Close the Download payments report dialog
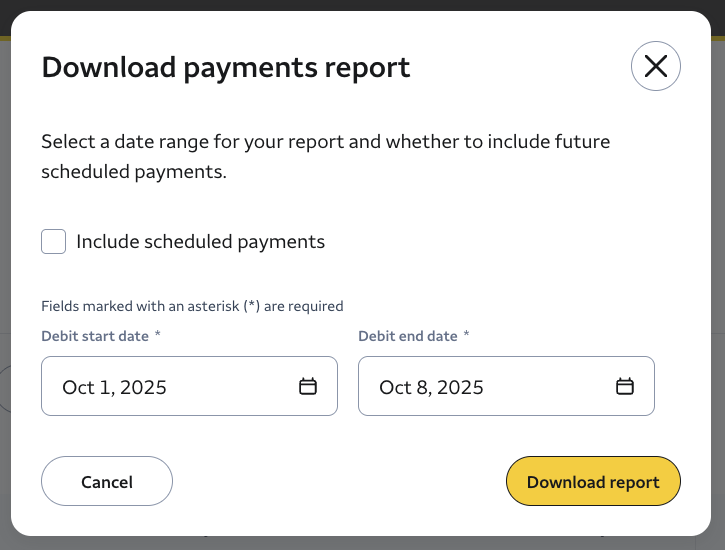This screenshot has width=725, height=550. pos(655,67)
